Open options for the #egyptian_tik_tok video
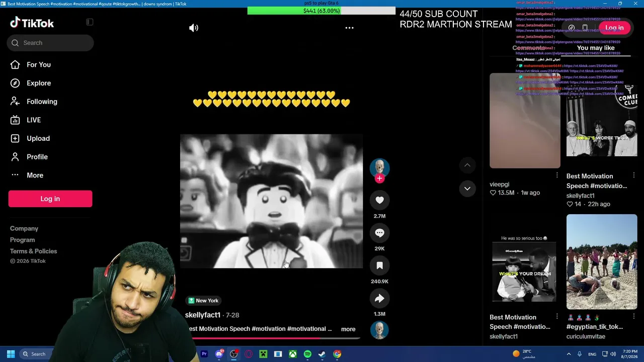This screenshot has height=362, width=644. [x=634, y=316]
